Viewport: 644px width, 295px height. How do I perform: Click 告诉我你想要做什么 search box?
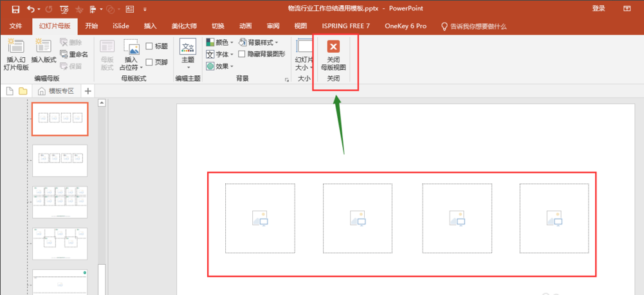click(474, 26)
